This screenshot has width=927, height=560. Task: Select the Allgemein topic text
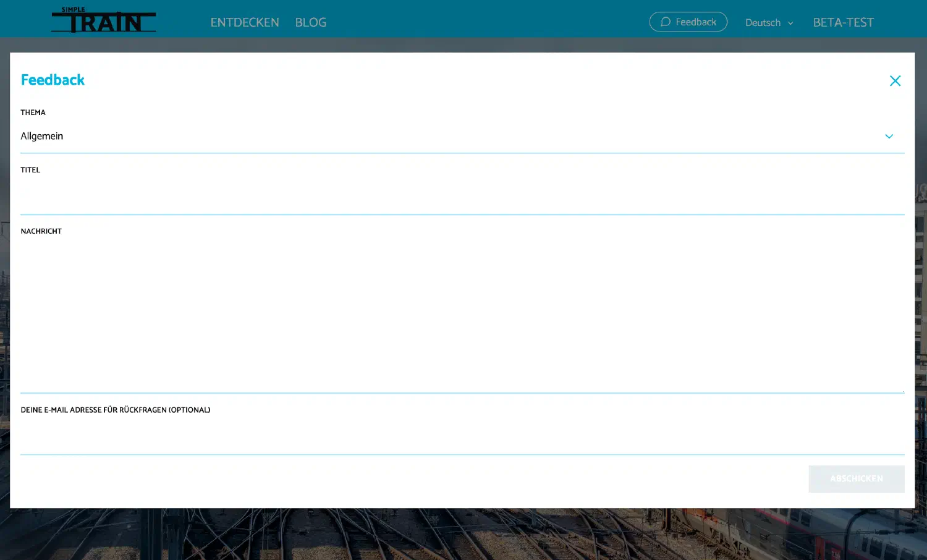[x=42, y=136]
